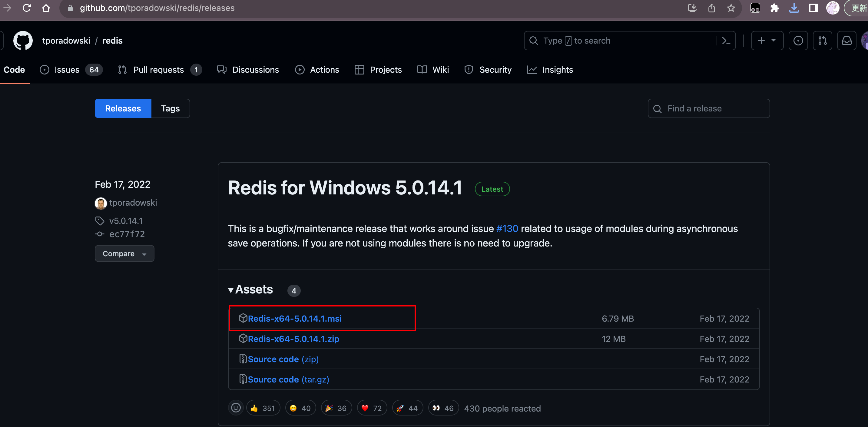868x427 pixels.
Task: Click the Find a release search field
Action: (709, 108)
